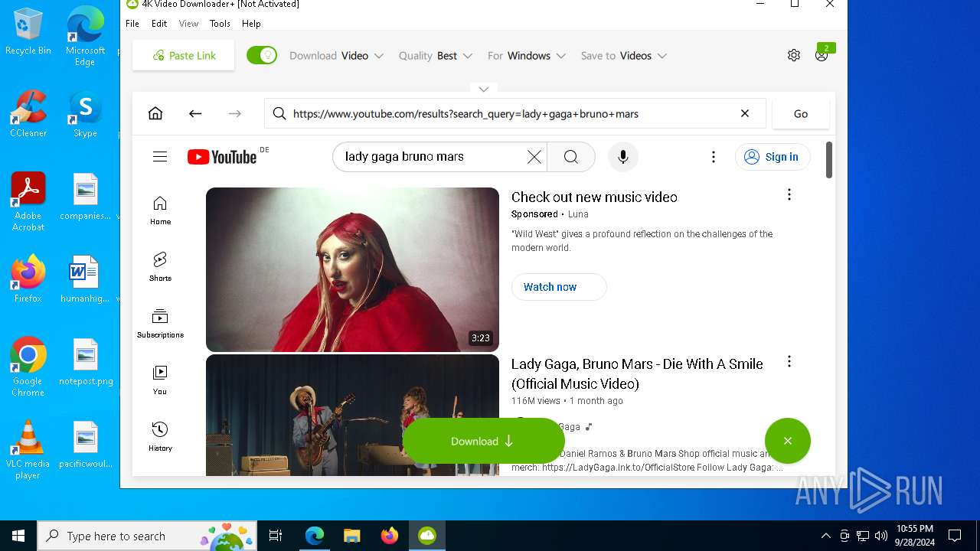Image resolution: width=980 pixels, height=551 pixels.
Task: Open the View menu
Action: pyautogui.click(x=188, y=24)
